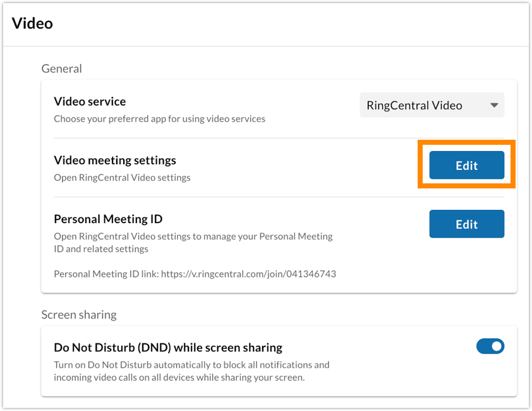Select the Personal Meeting ID heading
Image resolution: width=532 pixels, height=411 pixels.
(107, 219)
